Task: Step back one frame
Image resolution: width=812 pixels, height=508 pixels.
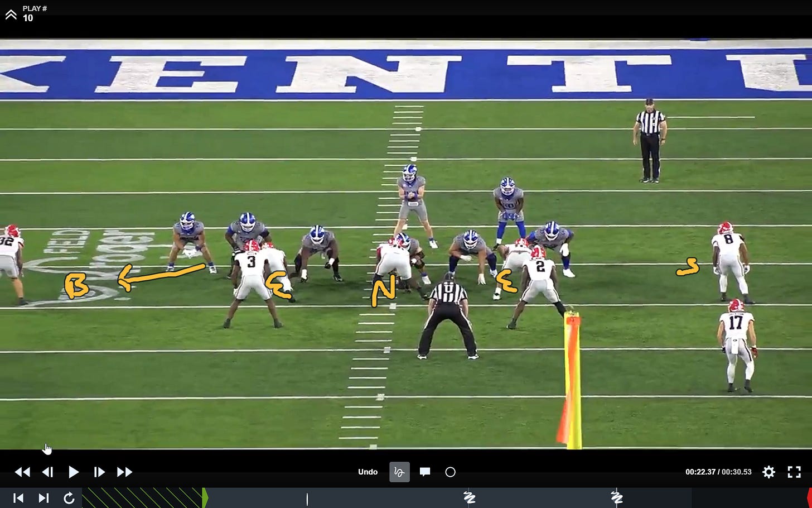Action: (x=48, y=472)
